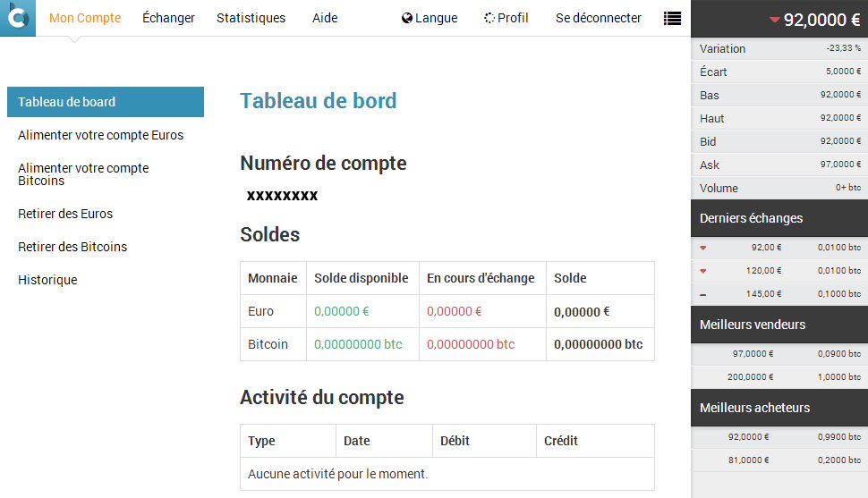Go to Retirer des Bitcoins
Image resolution: width=868 pixels, height=498 pixels.
(72, 247)
